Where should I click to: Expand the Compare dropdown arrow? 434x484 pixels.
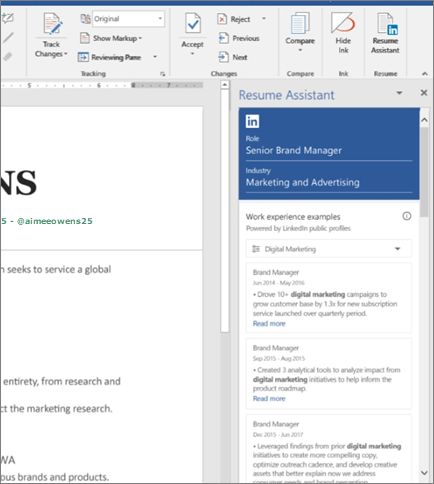[x=300, y=50]
